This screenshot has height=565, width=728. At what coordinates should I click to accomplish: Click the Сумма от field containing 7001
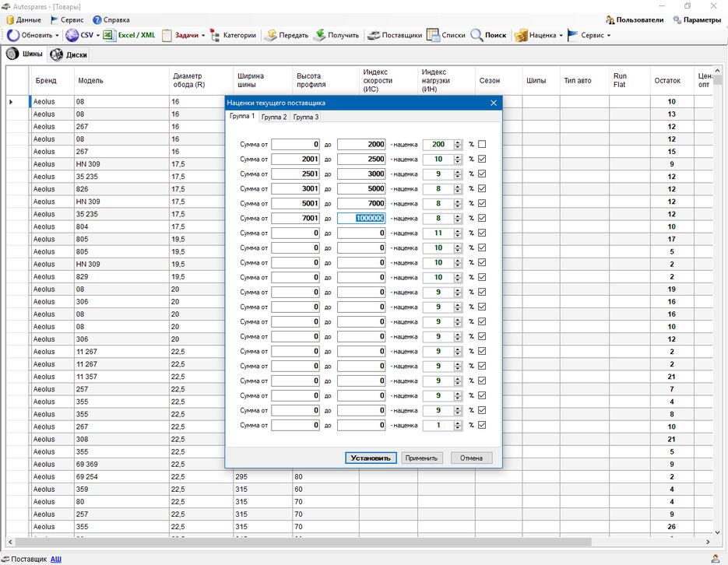(x=295, y=218)
